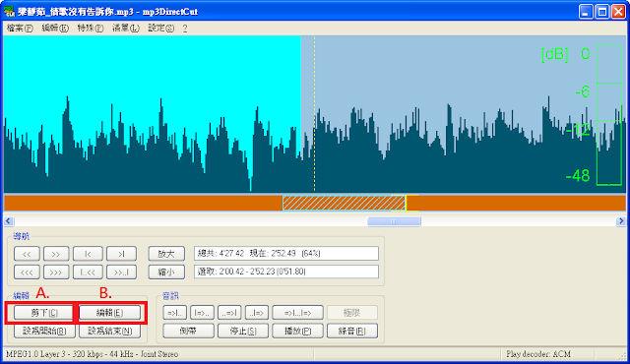Image resolution: width=630 pixels, height=364 pixels.
Task: Open the 編輯(E) menu in the menu bar
Action: 55,29
